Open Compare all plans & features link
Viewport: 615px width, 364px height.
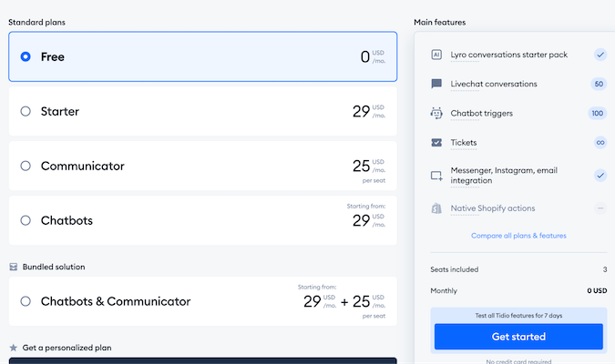click(x=518, y=236)
